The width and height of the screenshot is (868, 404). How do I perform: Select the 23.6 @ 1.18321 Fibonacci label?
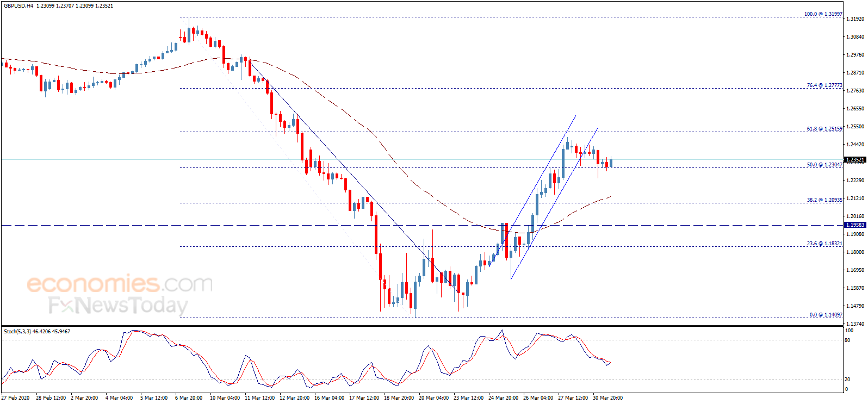(824, 244)
